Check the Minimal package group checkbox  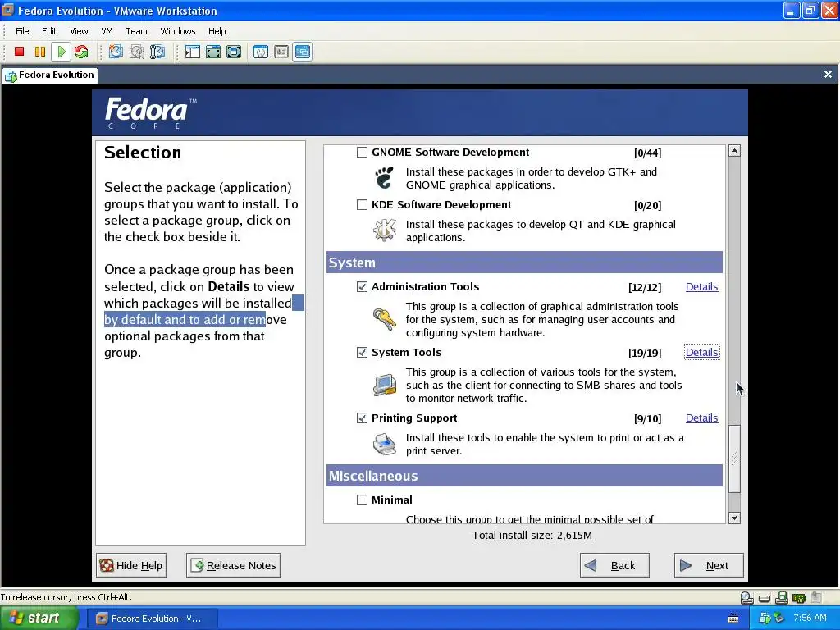362,500
